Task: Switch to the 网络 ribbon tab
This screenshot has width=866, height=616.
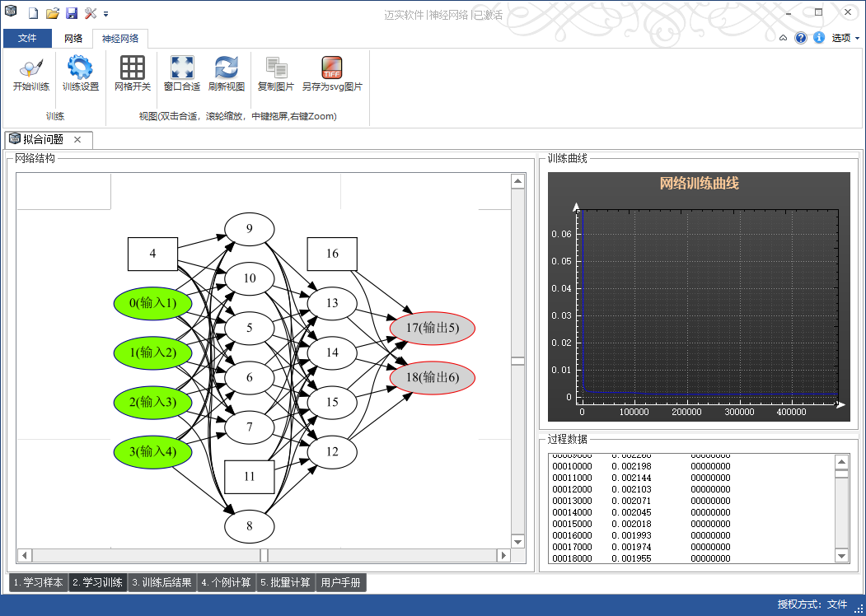Action: [73, 39]
